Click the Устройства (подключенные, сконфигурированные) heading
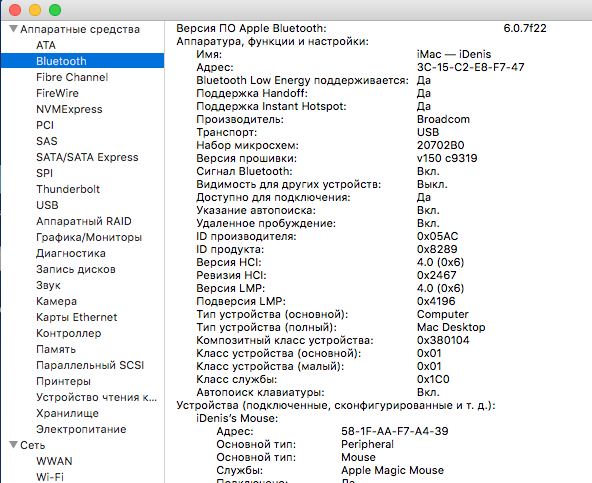Screen dimensions: 592x483 pyautogui.click(x=336, y=406)
